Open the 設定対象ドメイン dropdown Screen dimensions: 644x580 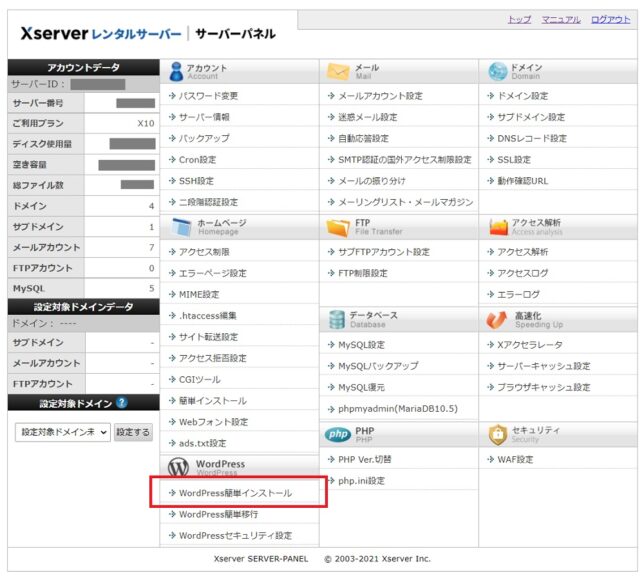click(63, 432)
